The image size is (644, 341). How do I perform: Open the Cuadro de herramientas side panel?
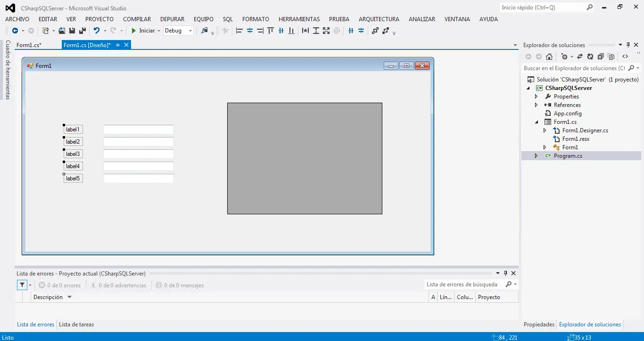pos(8,70)
